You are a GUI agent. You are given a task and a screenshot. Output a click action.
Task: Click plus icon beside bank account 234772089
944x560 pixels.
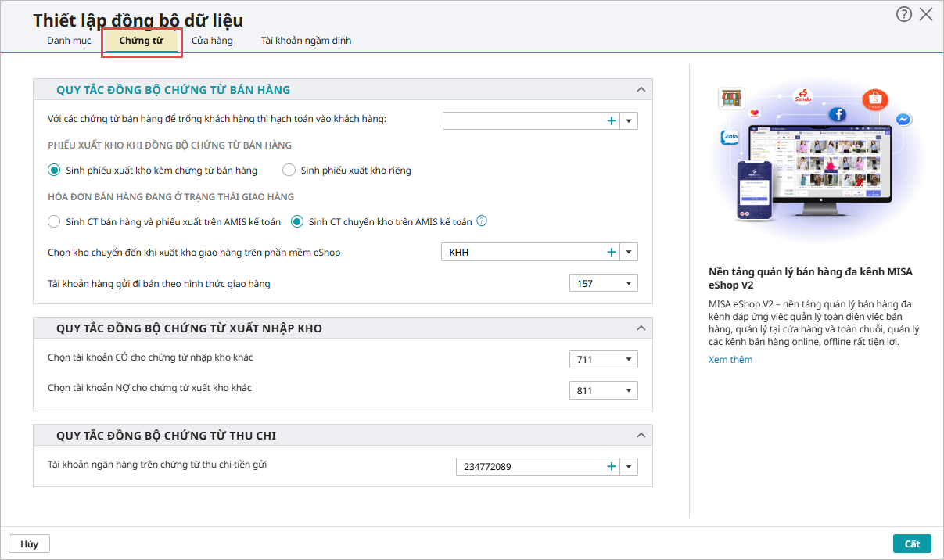612,467
